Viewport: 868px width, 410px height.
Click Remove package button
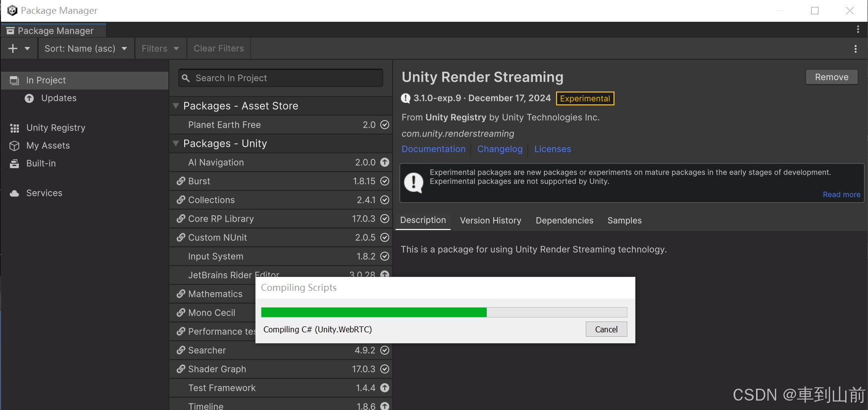(x=832, y=77)
